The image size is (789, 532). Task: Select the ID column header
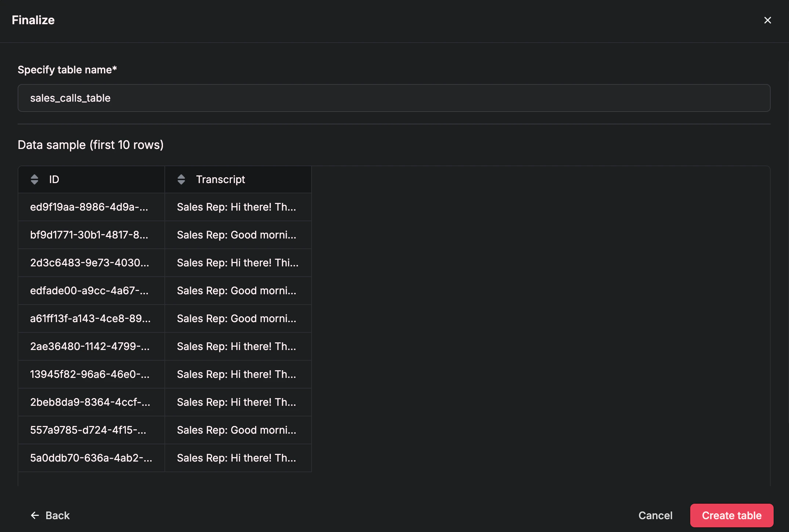(54, 179)
